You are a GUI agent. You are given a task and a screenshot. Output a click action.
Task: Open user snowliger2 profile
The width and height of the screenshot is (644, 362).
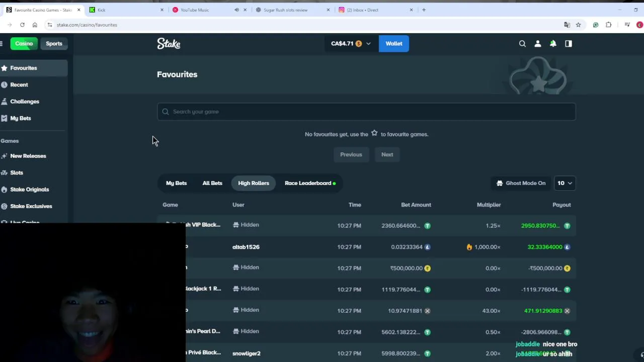(247, 353)
